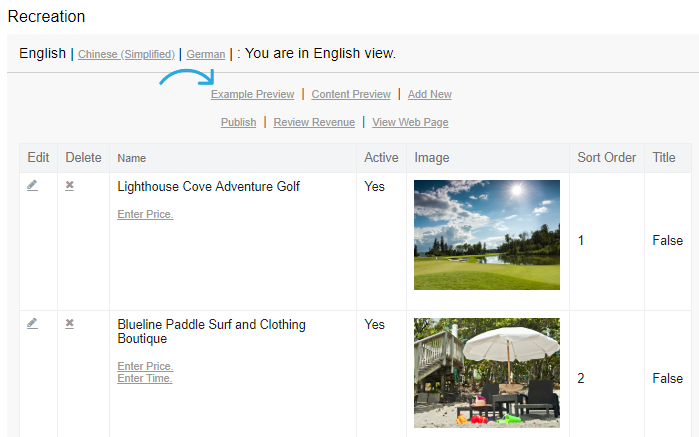699x437 pixels.
Task: Click Enter Price under Lighthouse Cove Adventure Golf
Action: click(145, 214)
